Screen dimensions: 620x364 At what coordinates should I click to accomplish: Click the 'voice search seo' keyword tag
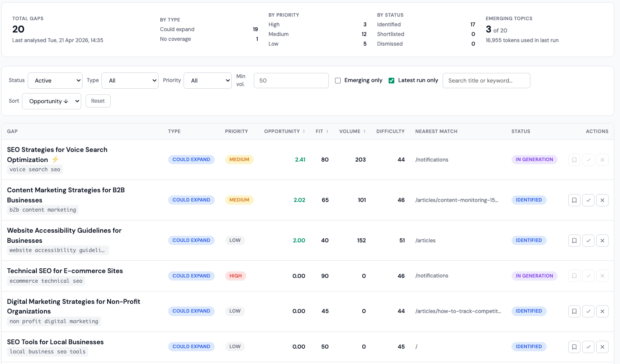coord(35,169)
